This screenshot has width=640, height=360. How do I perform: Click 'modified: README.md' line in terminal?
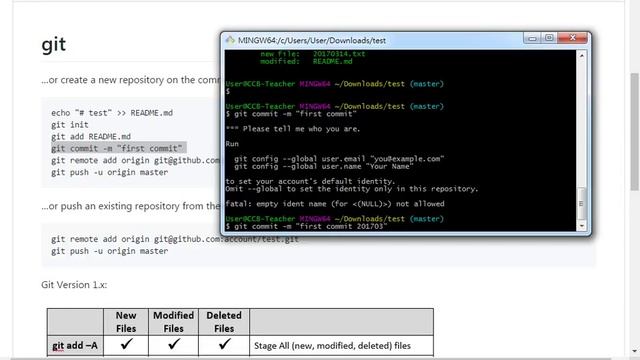[x=306, y=62]
